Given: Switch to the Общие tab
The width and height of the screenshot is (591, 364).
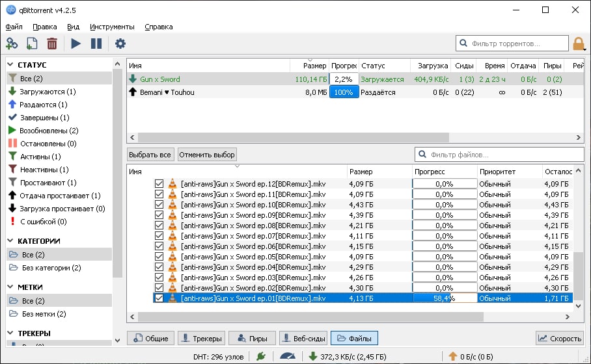Looking at the screenshot, I should (151, 339).
